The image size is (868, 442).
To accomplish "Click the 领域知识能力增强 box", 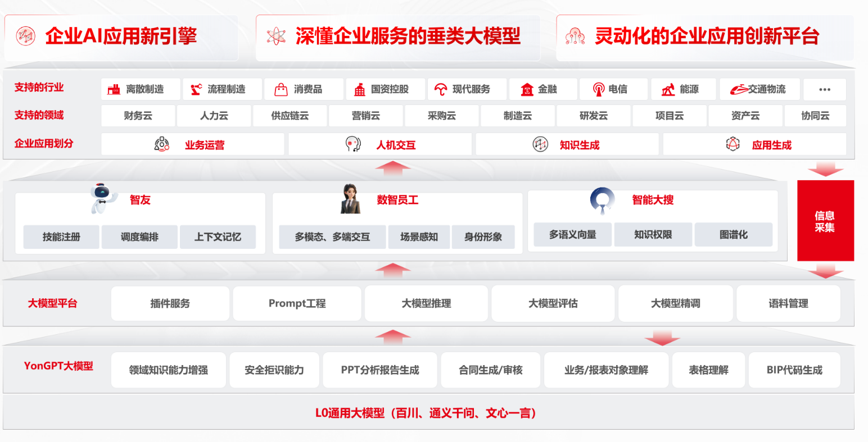I will point(169,370).
